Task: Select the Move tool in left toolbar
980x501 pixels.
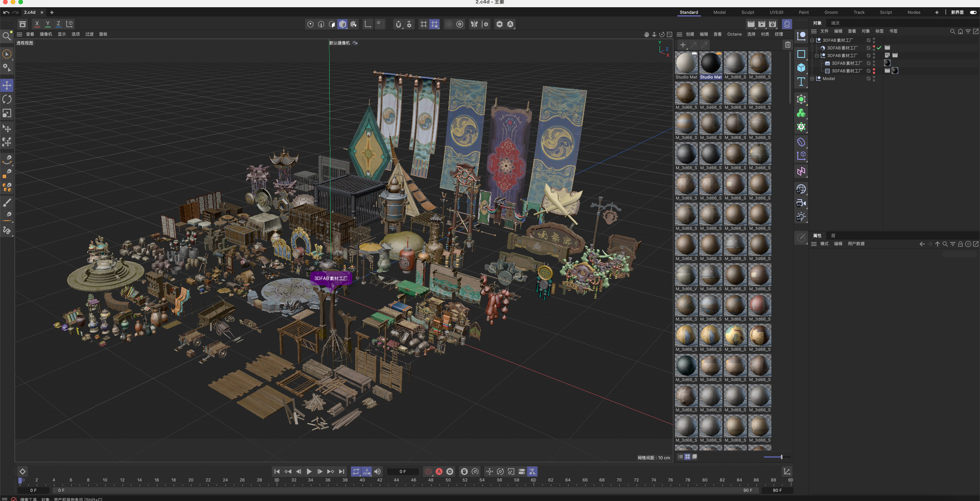Action: tap(7, 85)
